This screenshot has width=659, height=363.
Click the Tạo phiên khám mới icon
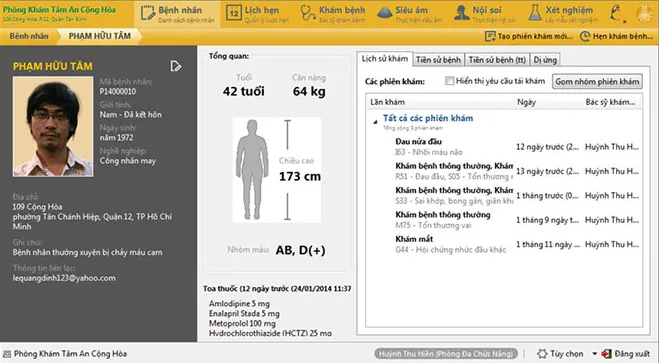(490, 37)
